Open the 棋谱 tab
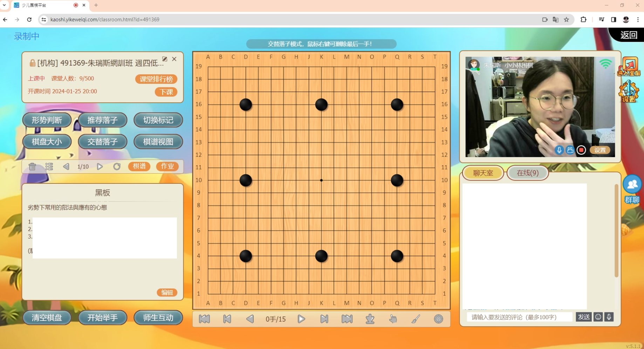Image resolution: width=644 pixels, height=349 pixels. pyautogui.click(x=139, y=166)
